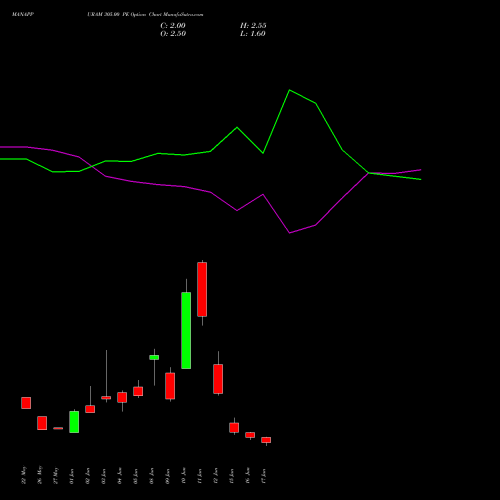500x500 pixels.
Task: Click the 'L: 1.60' low value
Action: pyautogui.click(x=253, y=34)
